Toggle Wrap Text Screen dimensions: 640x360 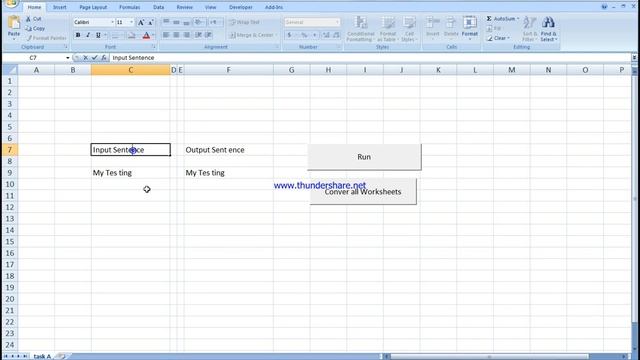pyautogui.click(x=244, y=22)
